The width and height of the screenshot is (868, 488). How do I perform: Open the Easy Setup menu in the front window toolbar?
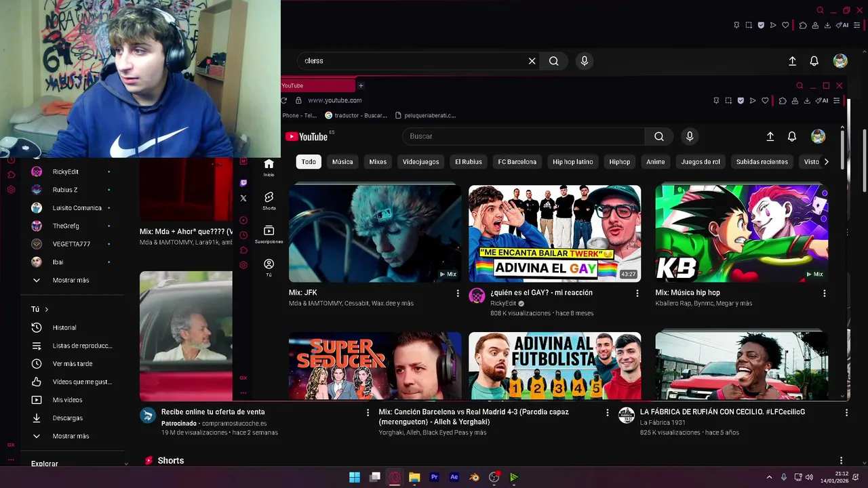[836, 100]
